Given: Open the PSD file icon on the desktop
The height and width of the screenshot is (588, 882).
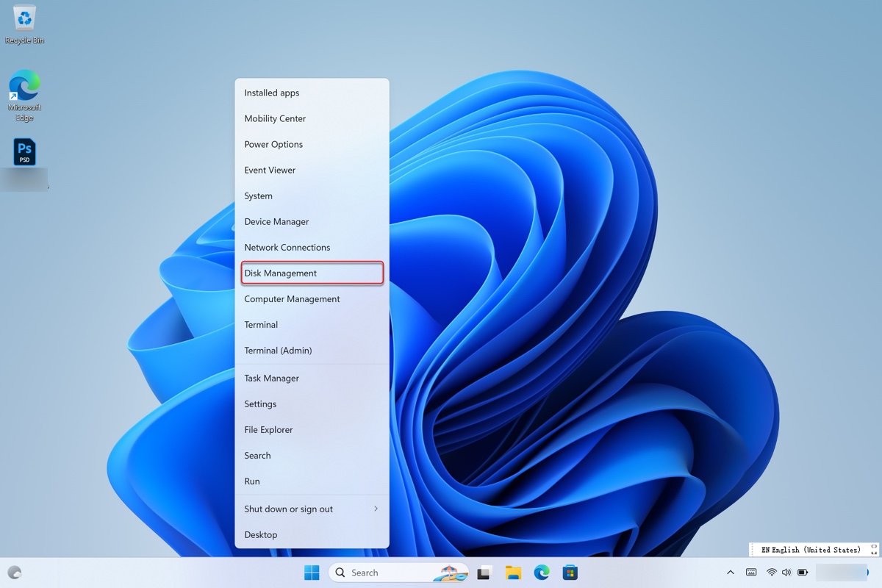Looking at the screenshot, I should click(x=24, y=151).
